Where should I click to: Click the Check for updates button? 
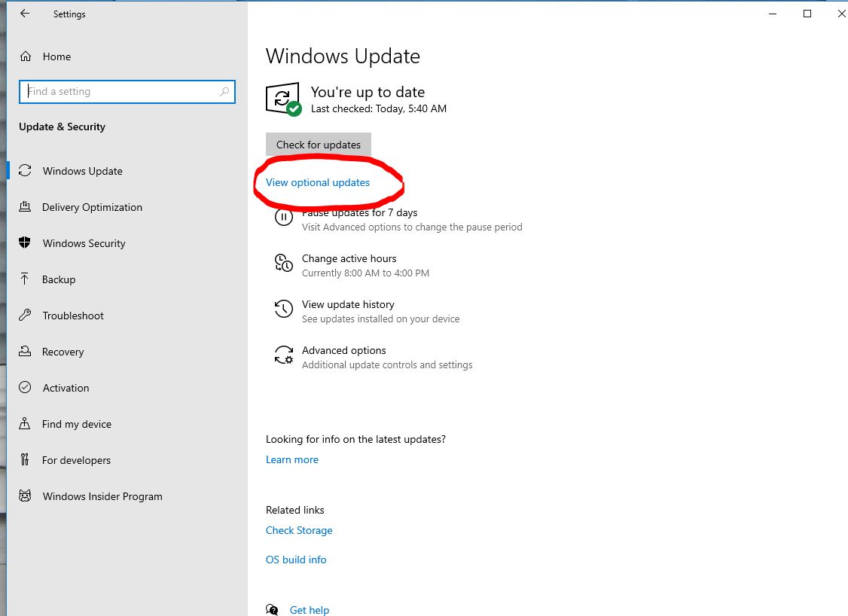tap(318, 145)
